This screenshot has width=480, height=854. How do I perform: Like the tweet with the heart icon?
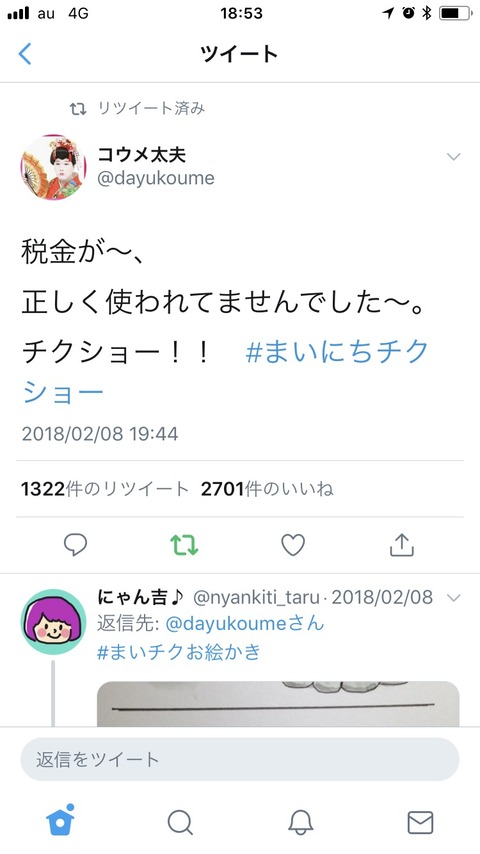(x=293, y=545)
